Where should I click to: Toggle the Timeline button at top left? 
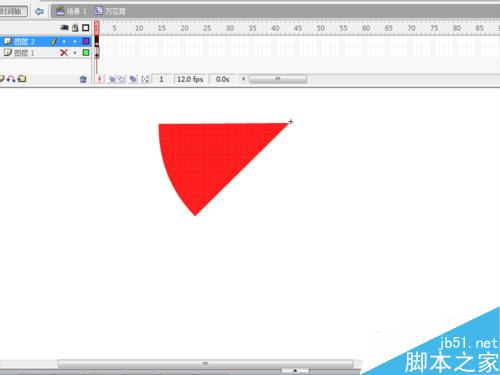(x=13, y=12)
